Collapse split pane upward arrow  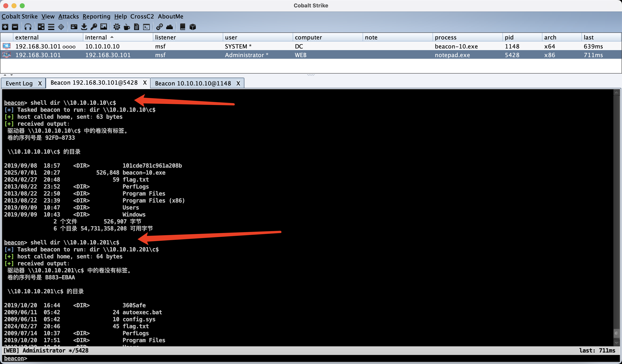click(x=5, y=75)
